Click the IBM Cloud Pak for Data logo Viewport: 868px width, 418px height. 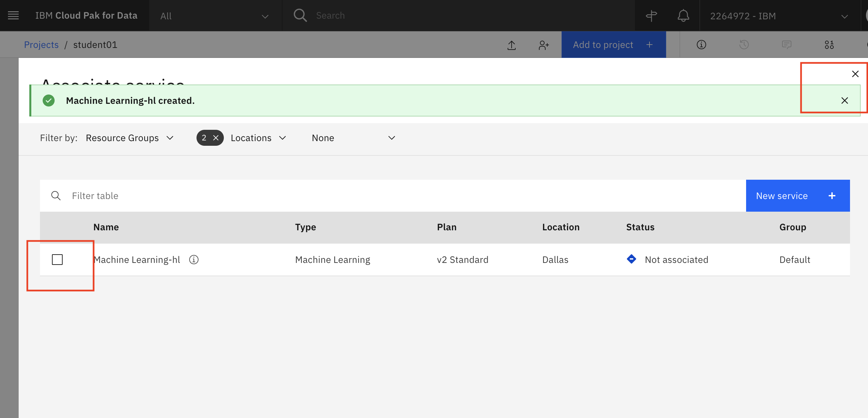pos(86,15)
